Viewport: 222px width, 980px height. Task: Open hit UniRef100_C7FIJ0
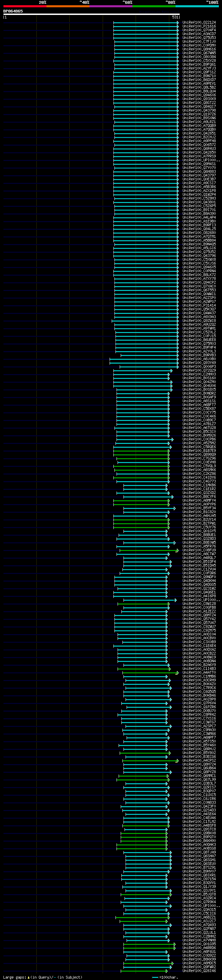[x=199, y=41]
